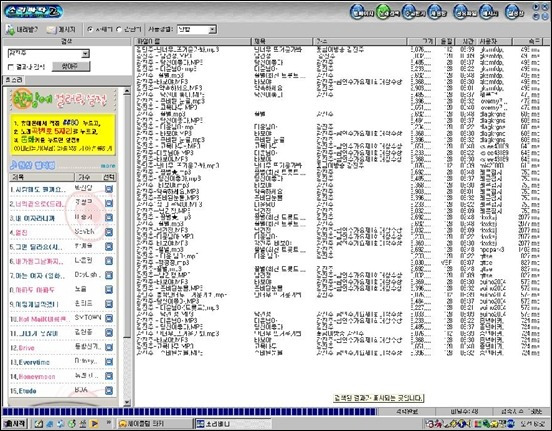Click the select icon for the Hot Mail row
The image size is (552, 431).
click(x=109, y=319)
